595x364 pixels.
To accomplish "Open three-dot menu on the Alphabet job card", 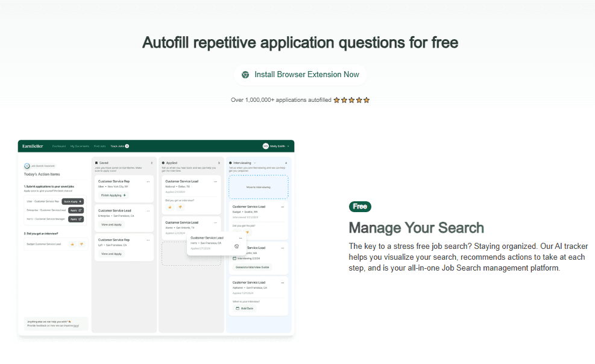I will [283, 282].
